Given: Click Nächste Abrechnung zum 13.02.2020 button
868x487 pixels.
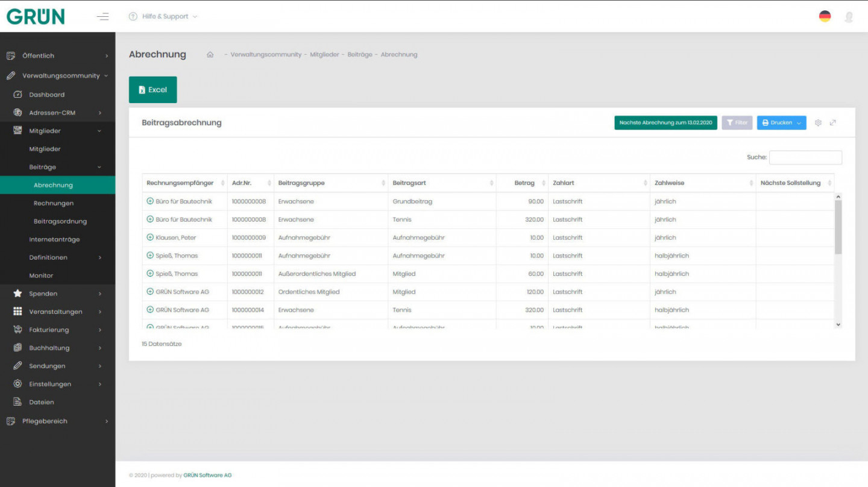Looking at the screenshot, I should click(x=665, y=123).
